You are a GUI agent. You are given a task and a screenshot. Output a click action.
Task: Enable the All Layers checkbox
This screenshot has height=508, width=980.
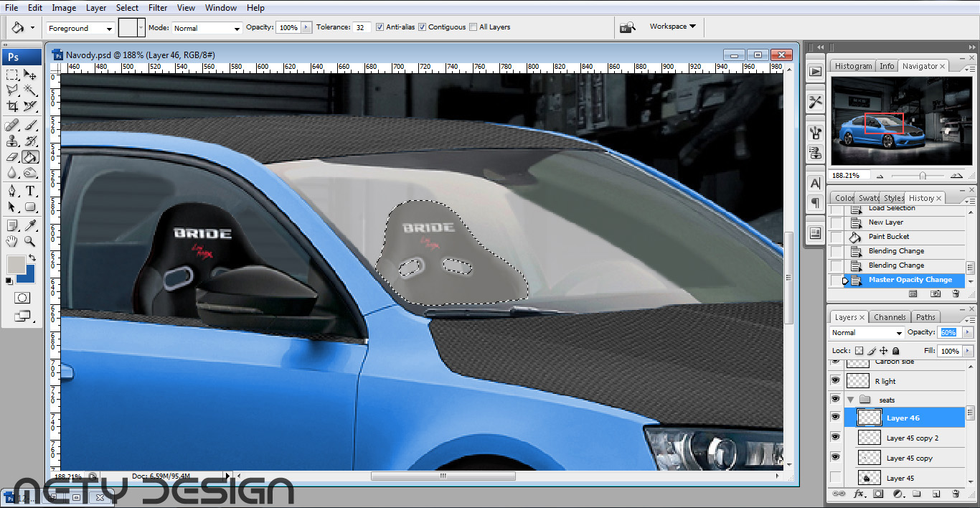point(473,27)
